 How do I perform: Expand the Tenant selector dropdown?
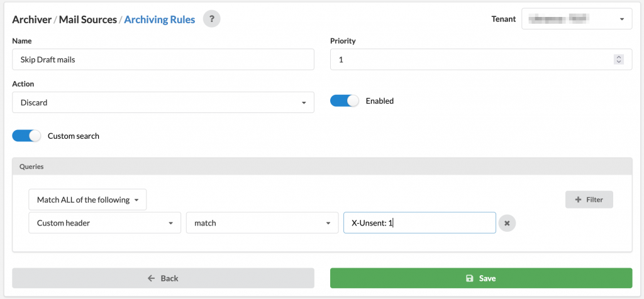(577, 19)
